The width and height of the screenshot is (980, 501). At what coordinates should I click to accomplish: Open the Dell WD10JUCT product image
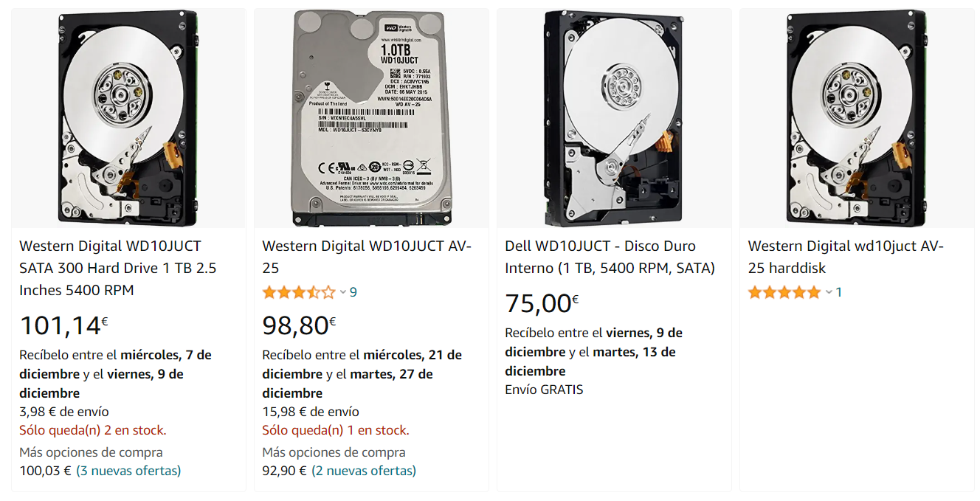(x=613, y=118)
